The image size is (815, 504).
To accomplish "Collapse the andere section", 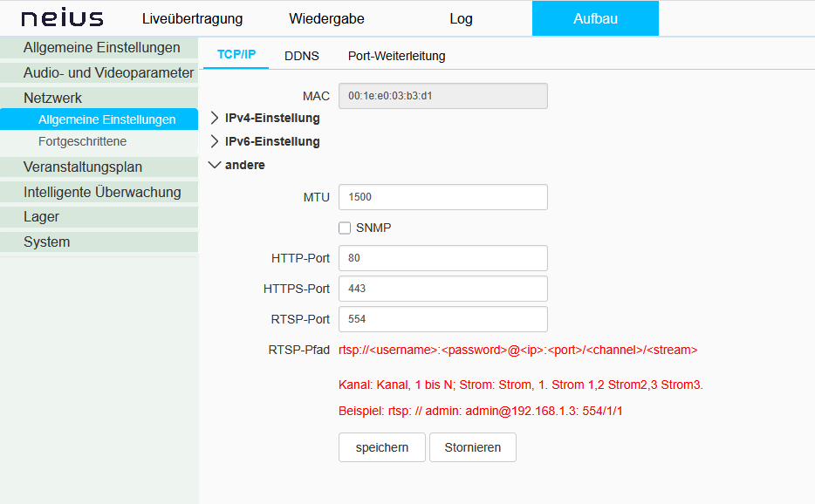I will coord(237,165).
